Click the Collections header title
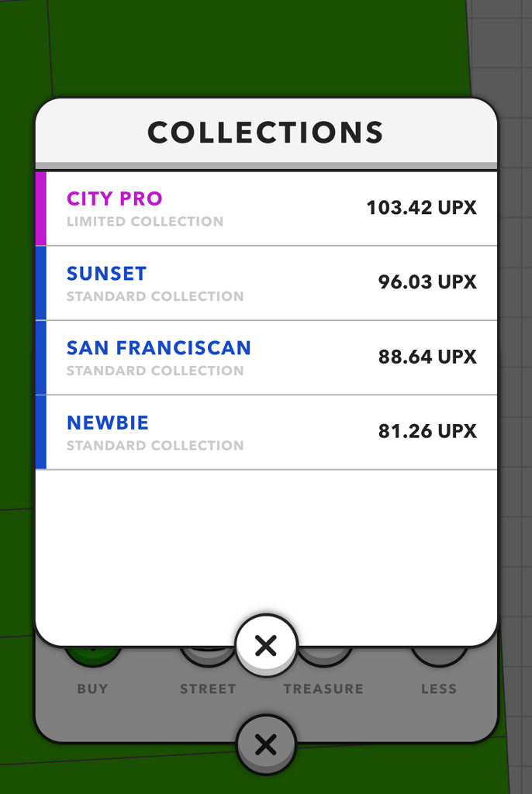The image size is (532, 794). pyautogui.click(x=265, y=133)
